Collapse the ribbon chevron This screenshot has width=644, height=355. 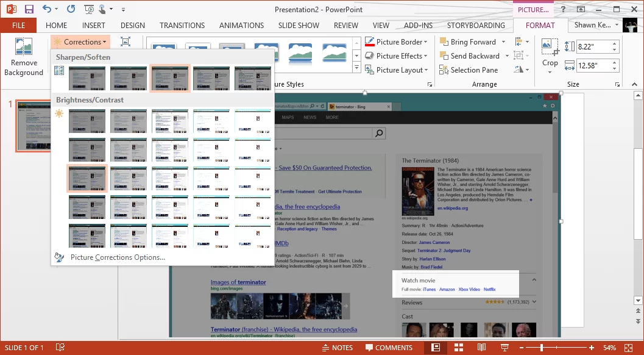point(634,84)
